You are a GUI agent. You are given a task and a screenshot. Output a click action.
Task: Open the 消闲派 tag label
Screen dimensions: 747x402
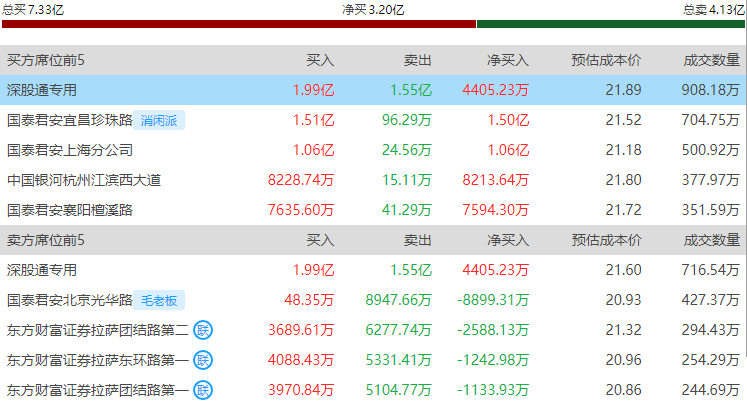click(x=159, y=121)
